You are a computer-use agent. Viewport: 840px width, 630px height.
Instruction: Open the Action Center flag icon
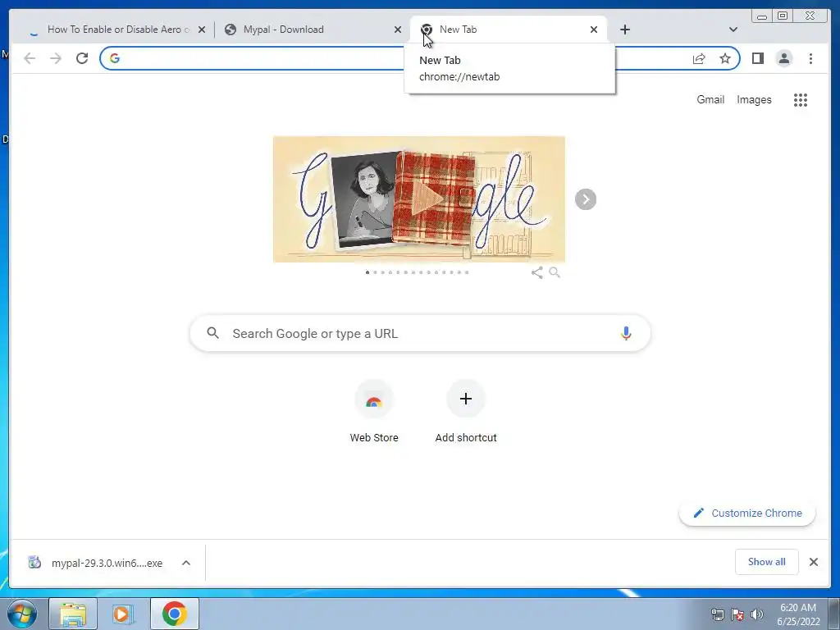[737, 614]
